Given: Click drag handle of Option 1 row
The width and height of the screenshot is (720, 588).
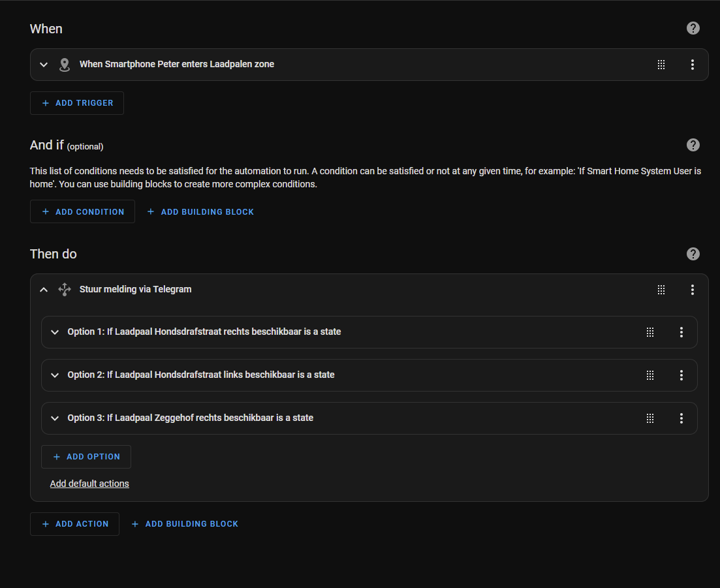Looking at the screenshot, I should point(650,332).
